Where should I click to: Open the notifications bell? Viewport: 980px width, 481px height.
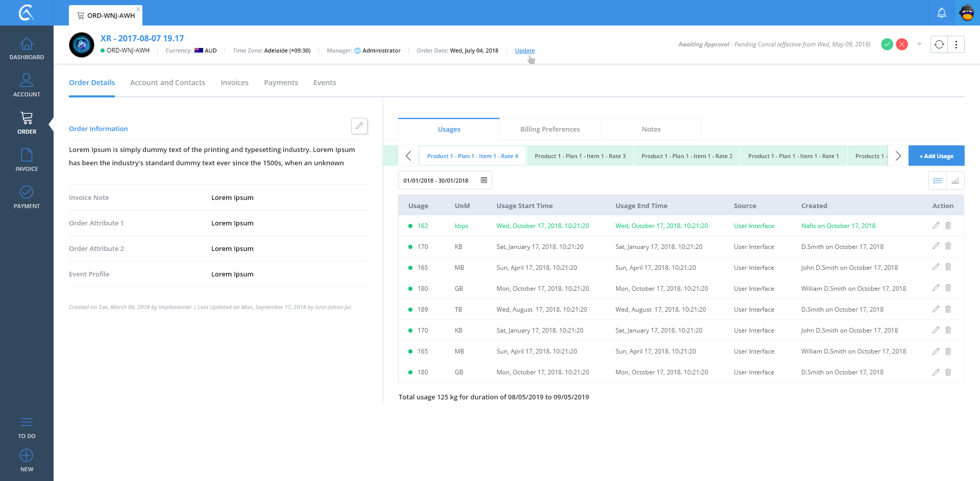[942, 13]
